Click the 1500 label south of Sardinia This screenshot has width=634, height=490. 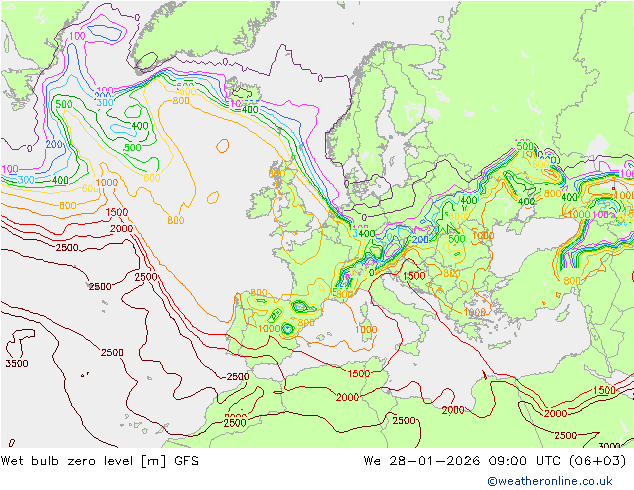359,373
